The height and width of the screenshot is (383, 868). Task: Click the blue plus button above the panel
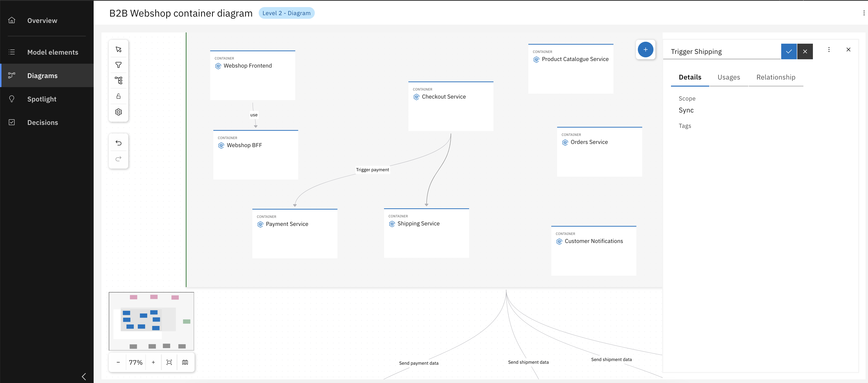[646, 50]
